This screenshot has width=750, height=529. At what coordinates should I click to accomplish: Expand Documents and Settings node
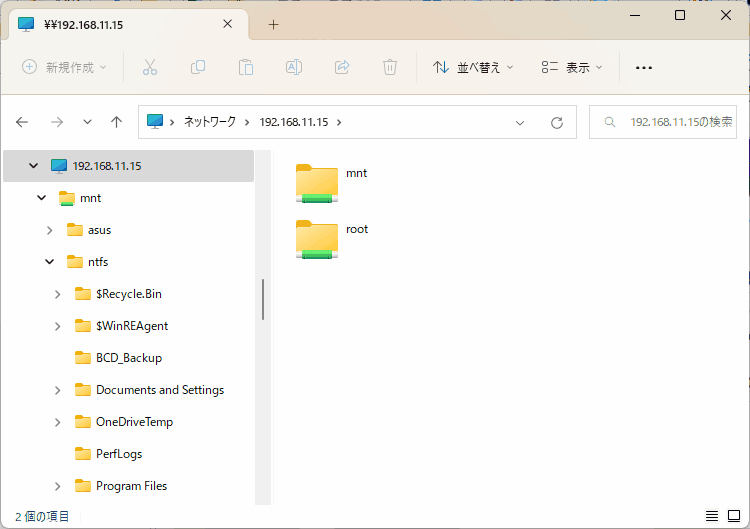tap(57, 390)
